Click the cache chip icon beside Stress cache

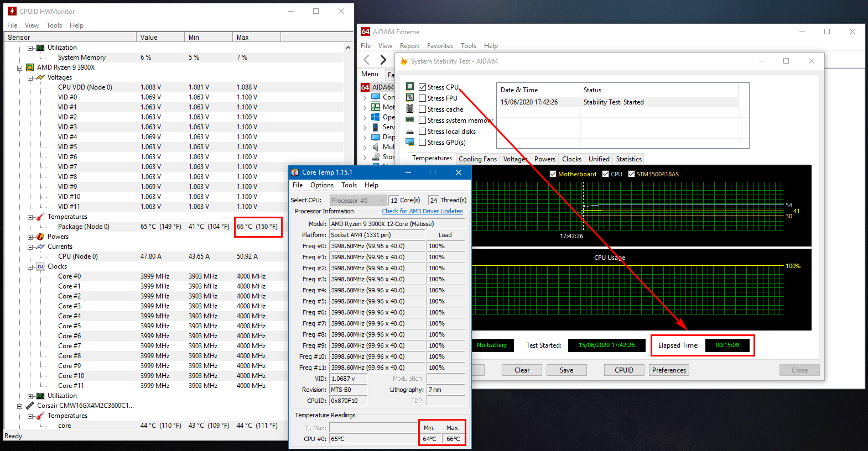tap(410, 108)
